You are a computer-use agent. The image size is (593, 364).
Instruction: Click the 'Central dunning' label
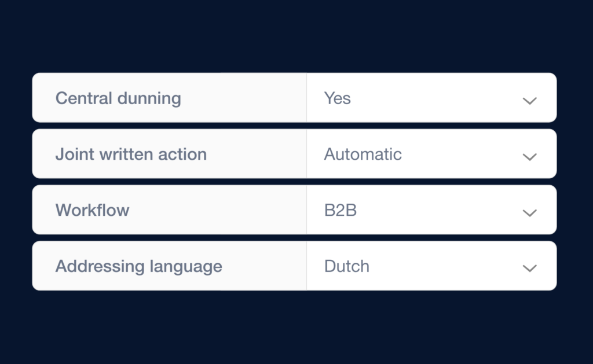pos(118,98)
